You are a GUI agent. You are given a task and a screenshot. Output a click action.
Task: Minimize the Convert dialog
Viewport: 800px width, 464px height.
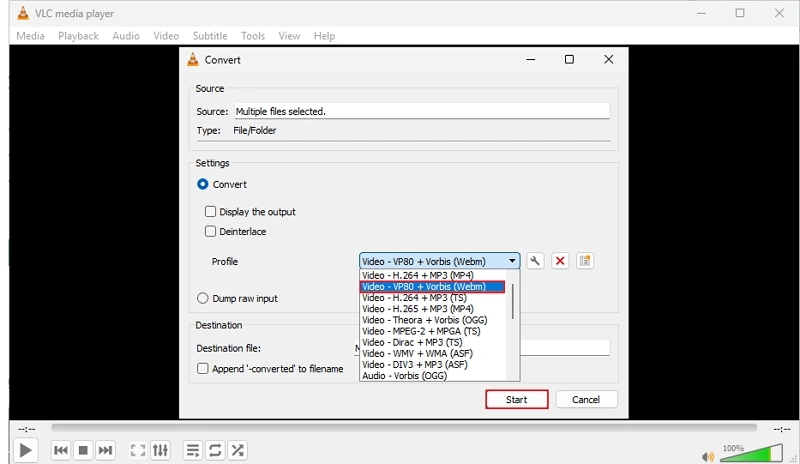click(531, 59)
